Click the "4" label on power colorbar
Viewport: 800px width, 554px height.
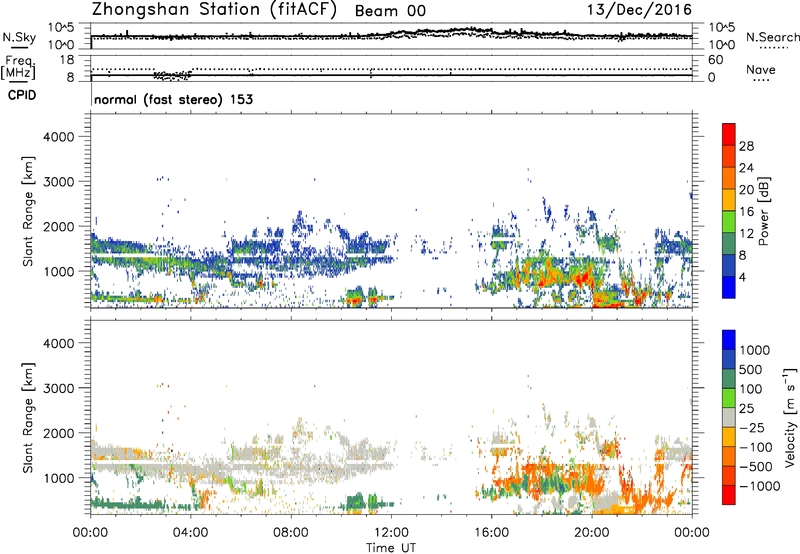[x=743, y=277]
